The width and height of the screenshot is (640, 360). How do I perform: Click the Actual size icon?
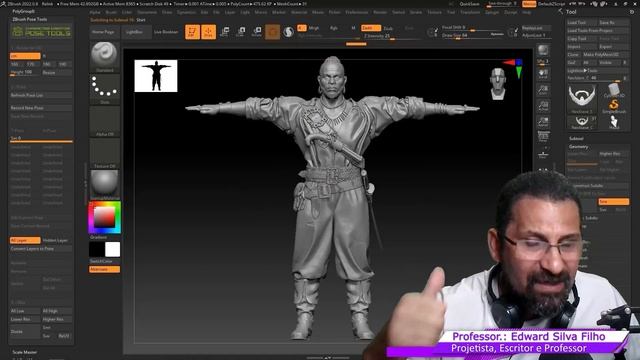(x=543, y=106)
